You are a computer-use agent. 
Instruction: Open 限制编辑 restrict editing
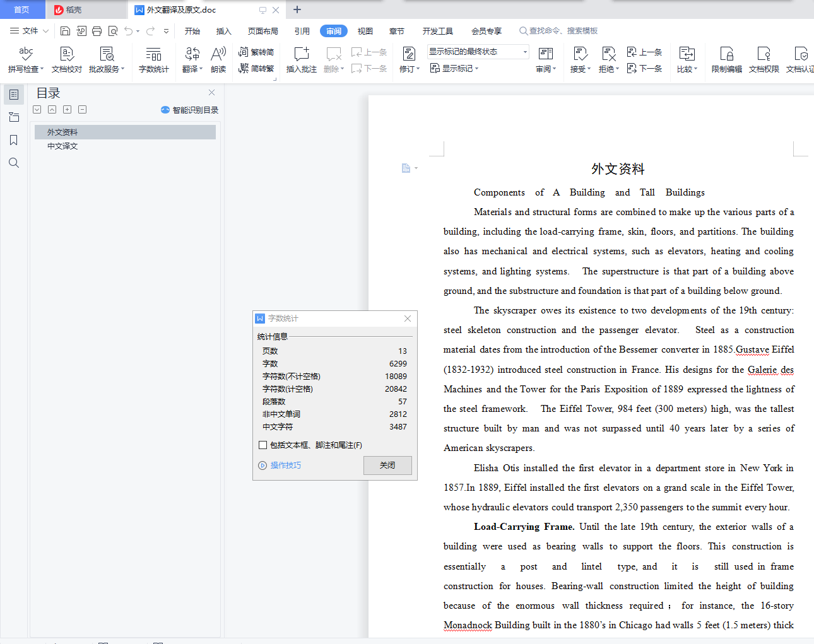727,60
